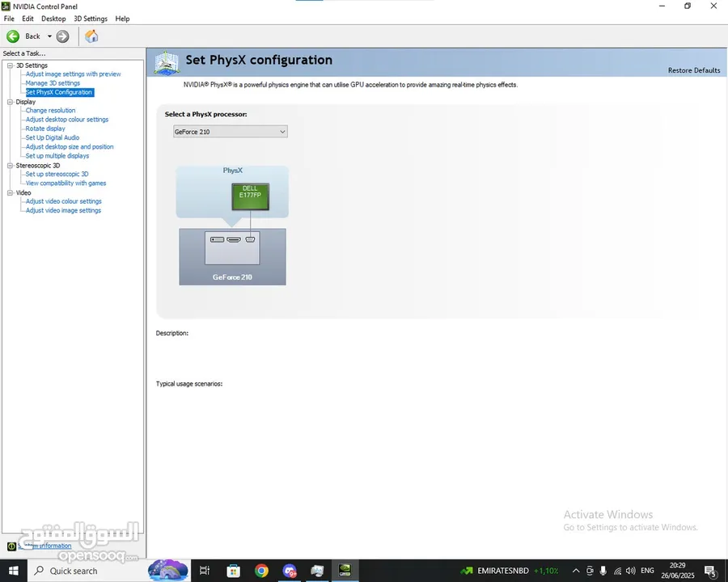Open Set up stereoscopic 3D
728x582 pixels.
pyautogui.click(x=57, y=174)
